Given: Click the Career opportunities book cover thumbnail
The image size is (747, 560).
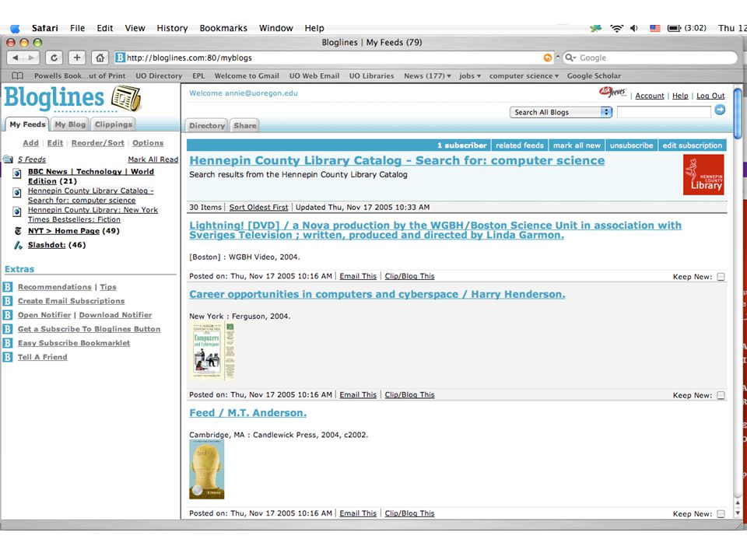Looking at the screenshot, I should point(213,351).
